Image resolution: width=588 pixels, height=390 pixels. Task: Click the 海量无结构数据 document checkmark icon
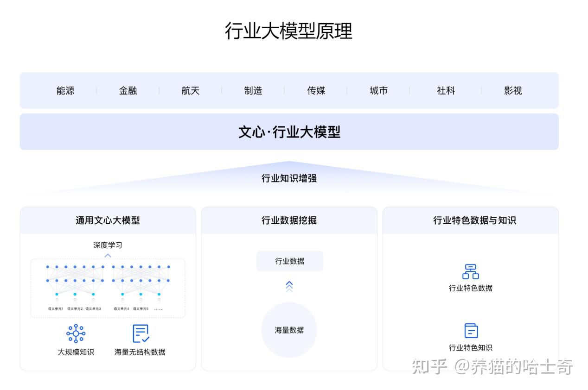(x=141, y=333)
